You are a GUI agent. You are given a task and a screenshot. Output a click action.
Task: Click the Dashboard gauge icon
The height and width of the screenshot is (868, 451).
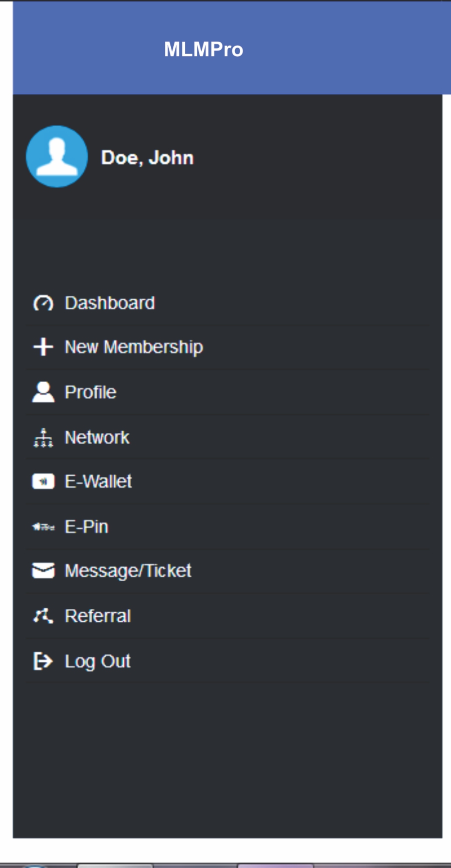[x=43, y=303]
